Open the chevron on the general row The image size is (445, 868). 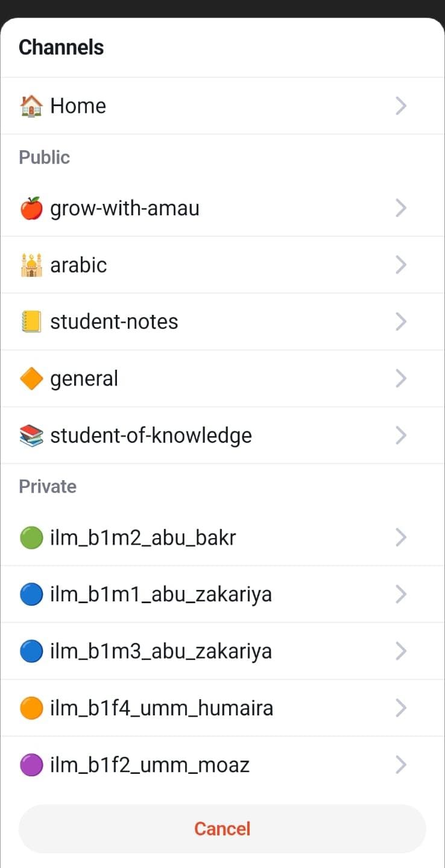pos(401,379)
